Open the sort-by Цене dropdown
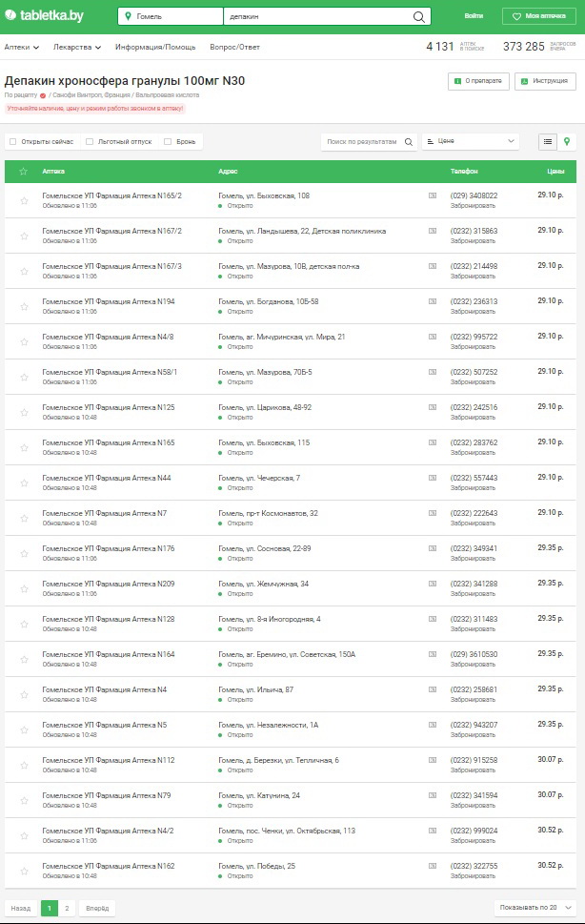Image resolution: width=585 pixels, height=924 pixels. tap(471, 141)
